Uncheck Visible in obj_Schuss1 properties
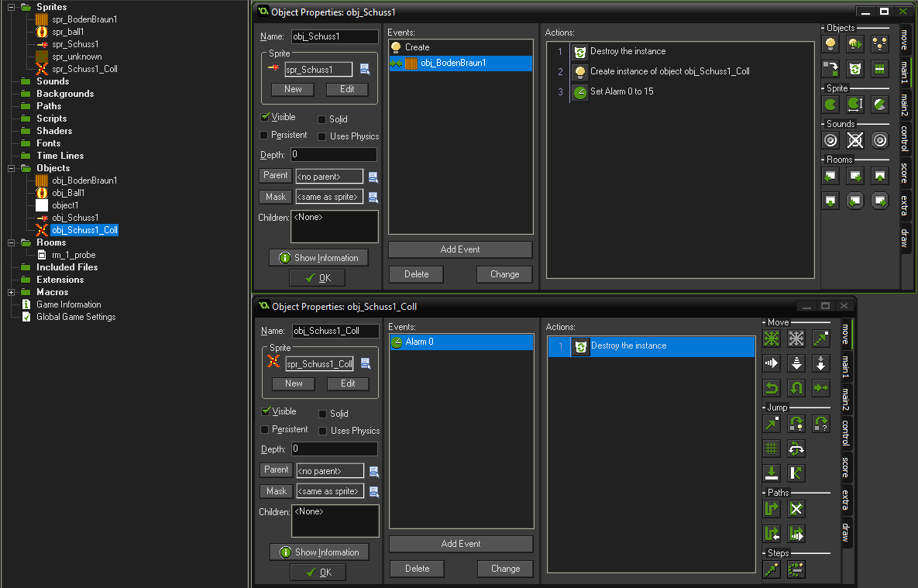Screen dimensions: 918x588 pos(265,117)
